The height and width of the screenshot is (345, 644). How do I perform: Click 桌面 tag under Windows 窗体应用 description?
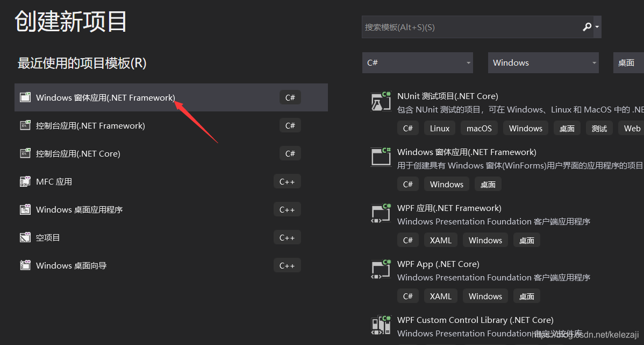(488, 184)
